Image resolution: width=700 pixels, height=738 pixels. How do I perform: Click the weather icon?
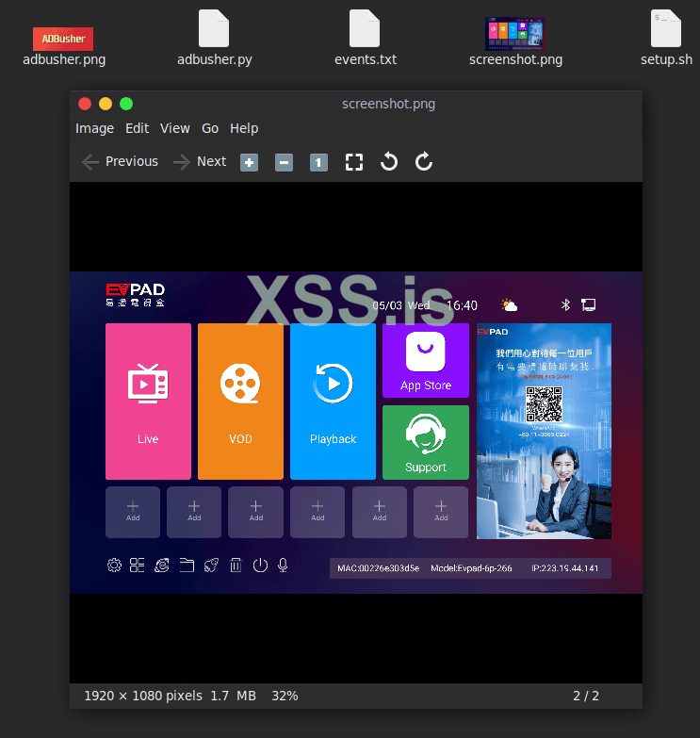[x=509, y=305]
